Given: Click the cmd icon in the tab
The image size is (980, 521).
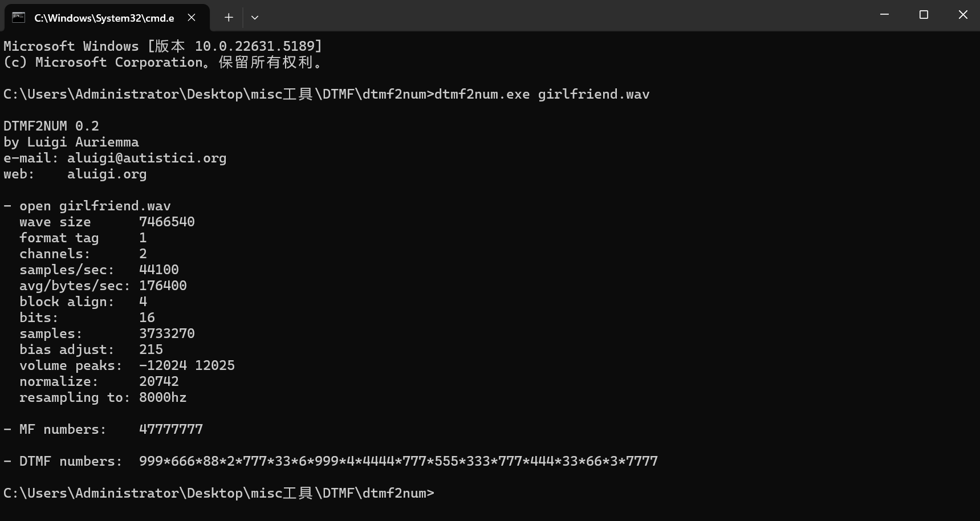Looking at the screenshot, I should click(x=19, y=18).
